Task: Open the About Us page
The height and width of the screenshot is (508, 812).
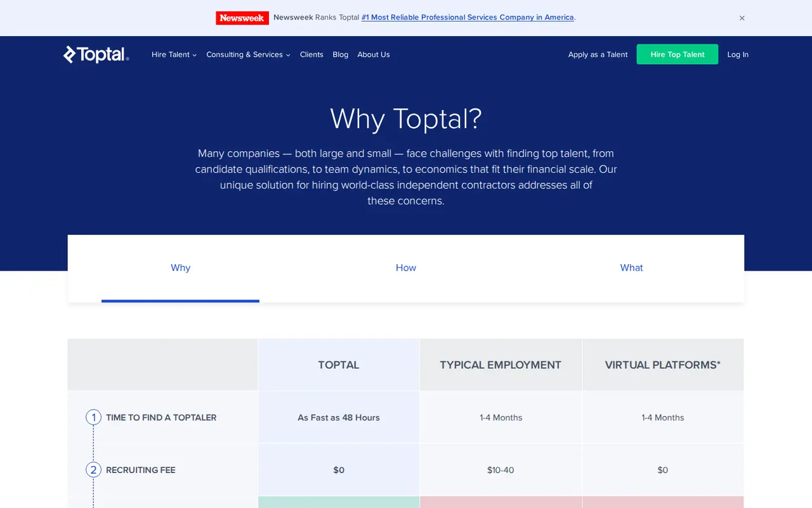Action: pyautogui.click(x=374, y=55)
